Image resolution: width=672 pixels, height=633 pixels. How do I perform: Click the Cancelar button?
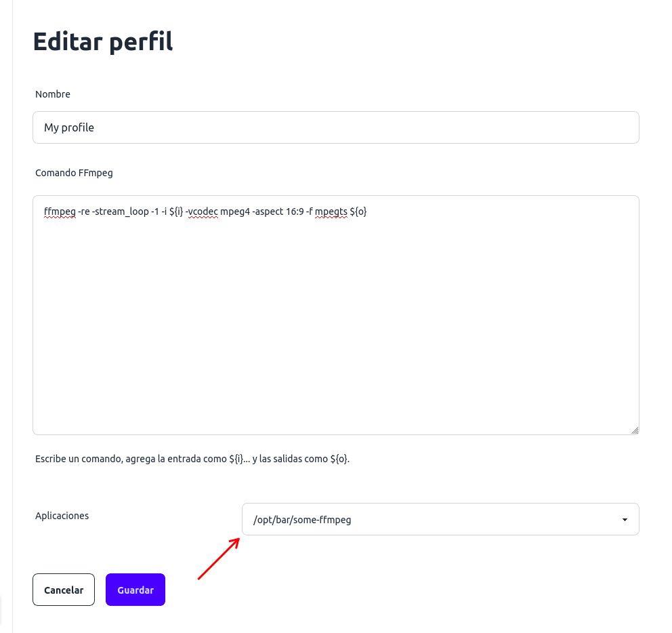[x=63, y=590]
